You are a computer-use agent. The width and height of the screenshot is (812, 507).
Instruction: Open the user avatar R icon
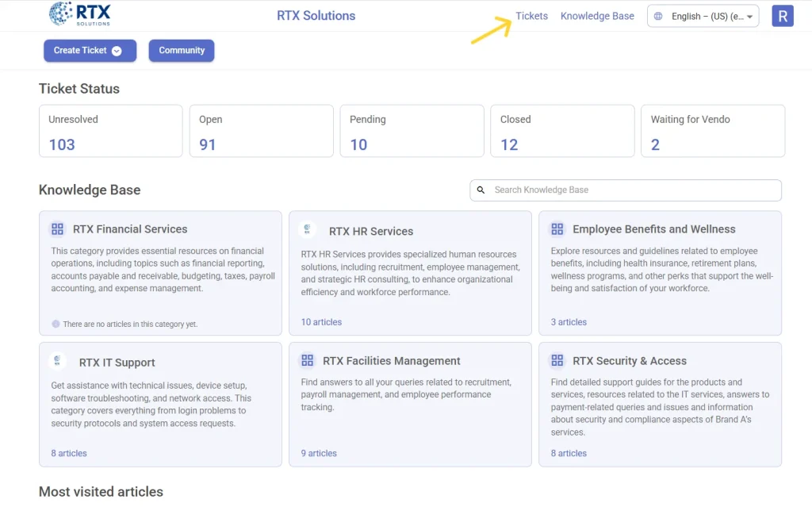coord(782,16)
